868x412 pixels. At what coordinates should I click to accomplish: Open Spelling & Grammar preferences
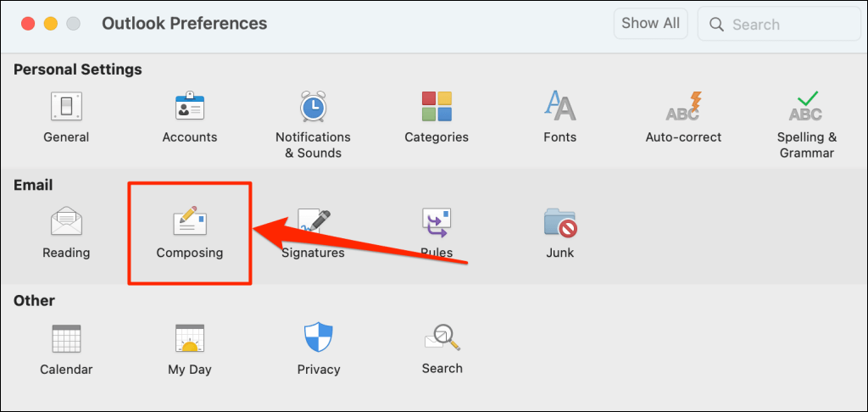pyautogui.click(x=806, y=108)
